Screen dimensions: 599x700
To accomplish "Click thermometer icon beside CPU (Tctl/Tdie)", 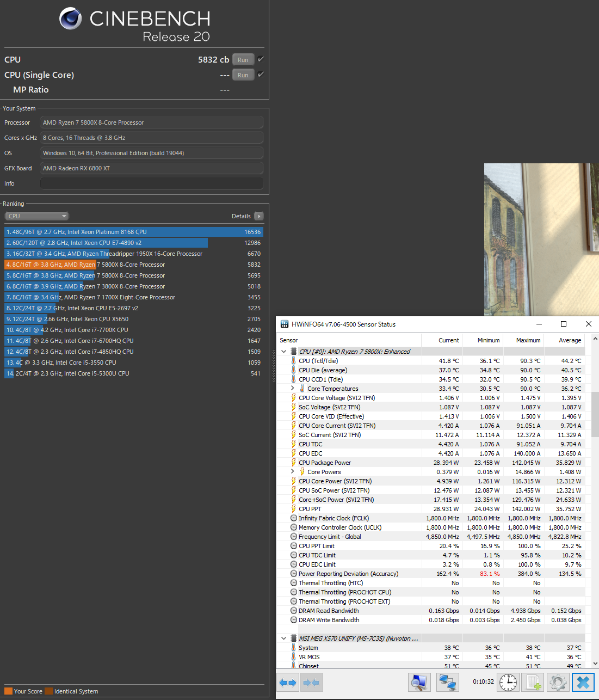I will pyautogui.click(x=294, y=360).
